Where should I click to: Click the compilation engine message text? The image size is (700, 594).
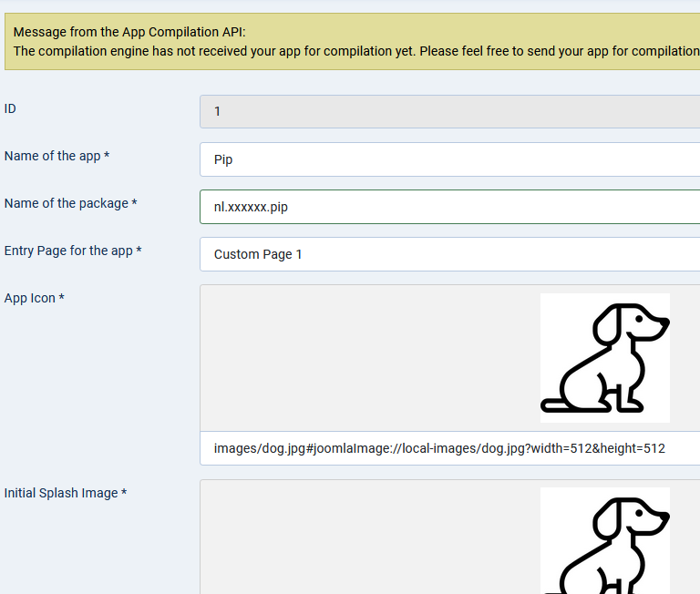pyautogui.click(x=356, y=51)
